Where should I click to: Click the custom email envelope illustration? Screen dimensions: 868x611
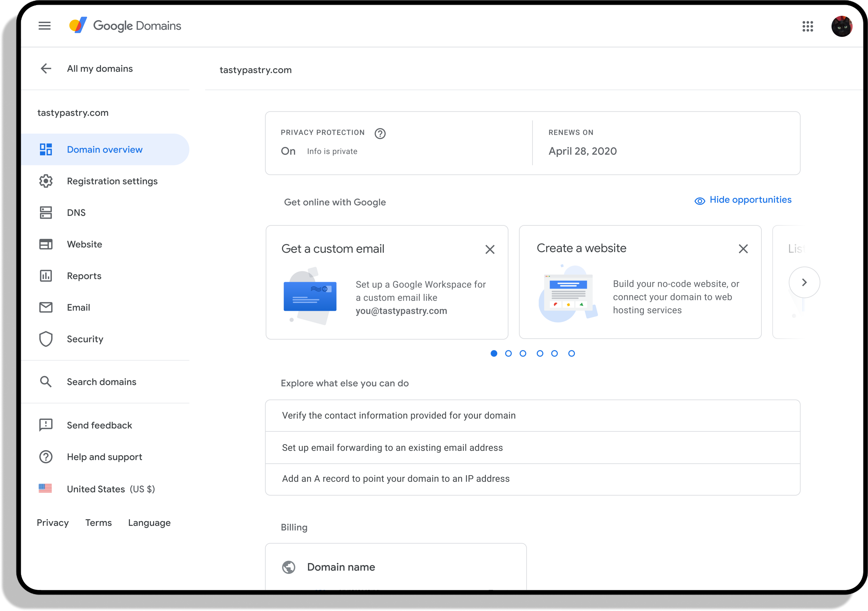(310, 297)
